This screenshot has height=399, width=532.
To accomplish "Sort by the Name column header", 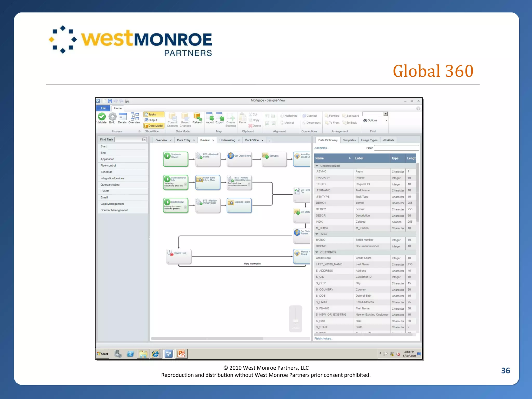I will (334, 158).
